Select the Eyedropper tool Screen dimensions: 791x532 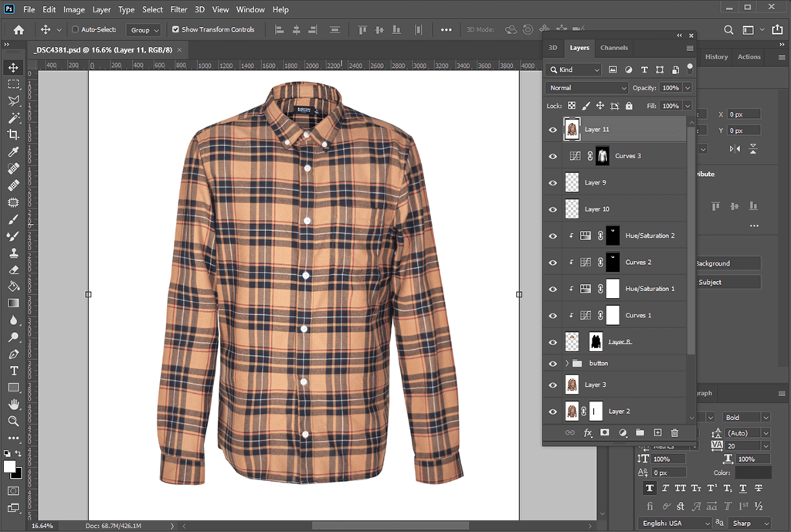14,151
